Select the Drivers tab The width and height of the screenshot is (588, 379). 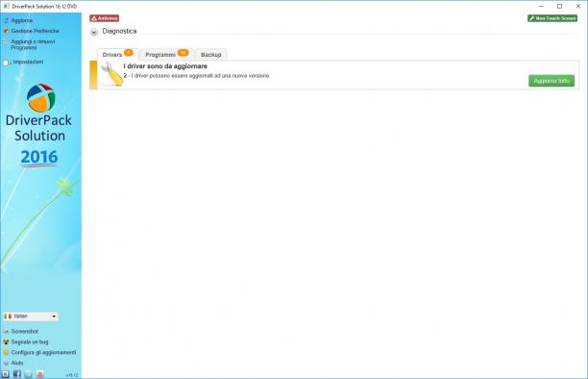pyautogui.click(x=118, y=55)
